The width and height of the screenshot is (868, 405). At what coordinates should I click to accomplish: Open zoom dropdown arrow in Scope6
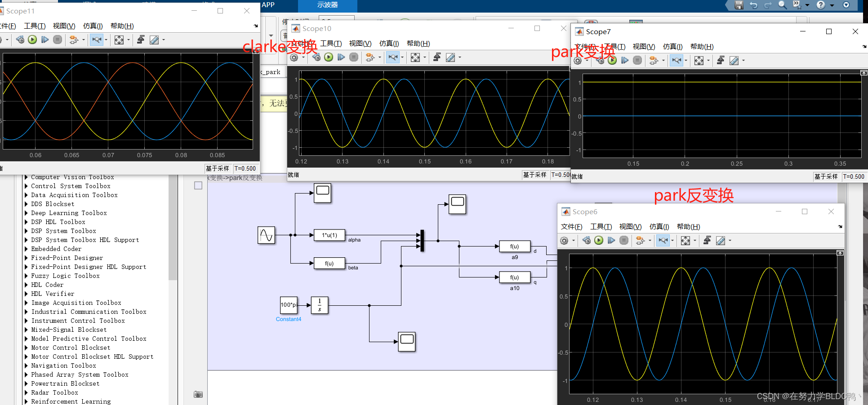672,241
